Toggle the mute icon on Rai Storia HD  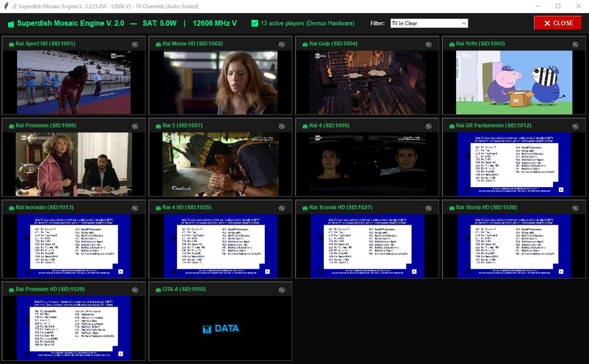575,208
